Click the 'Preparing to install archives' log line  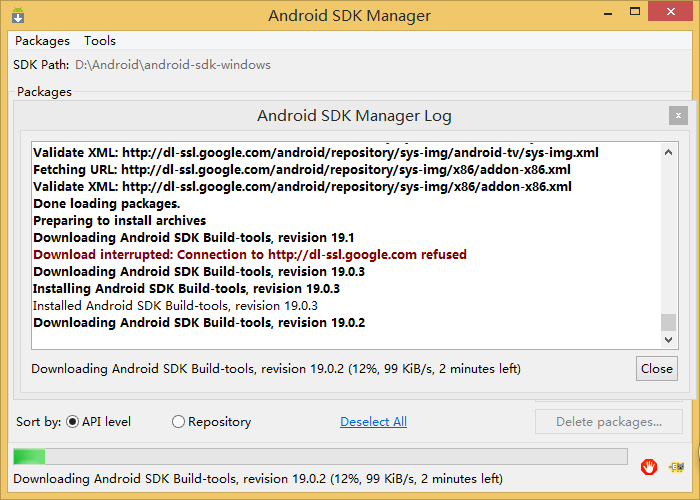coord(120,221)
